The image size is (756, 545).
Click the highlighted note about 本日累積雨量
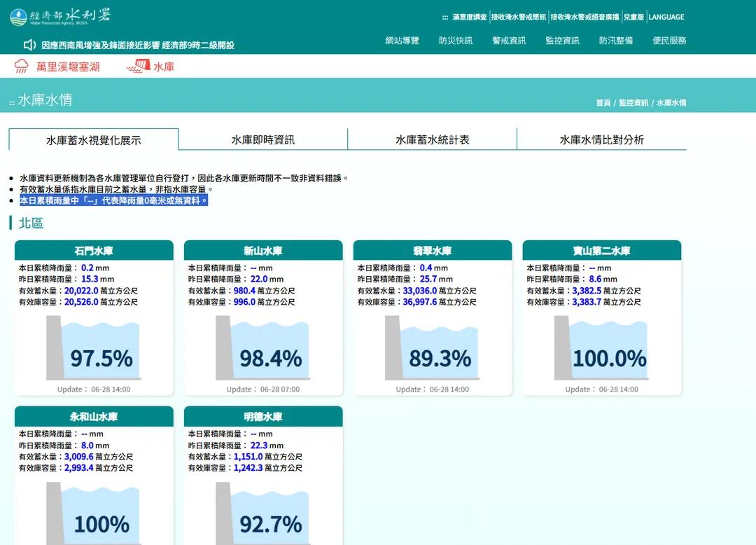(x=114, y=200)
